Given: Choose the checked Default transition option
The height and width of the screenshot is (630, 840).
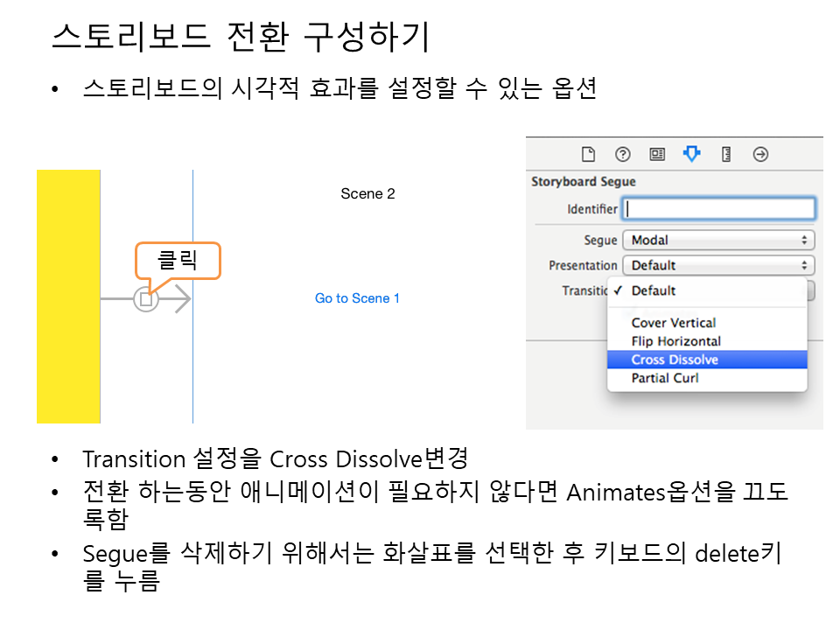Looking at the screenshot, I should (654, 290).
